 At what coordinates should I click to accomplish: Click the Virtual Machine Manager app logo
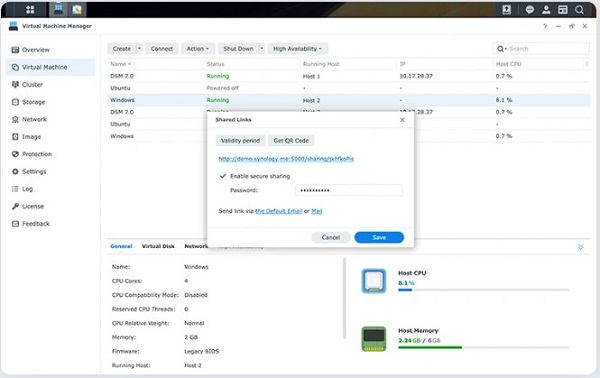tap(13, 26)
